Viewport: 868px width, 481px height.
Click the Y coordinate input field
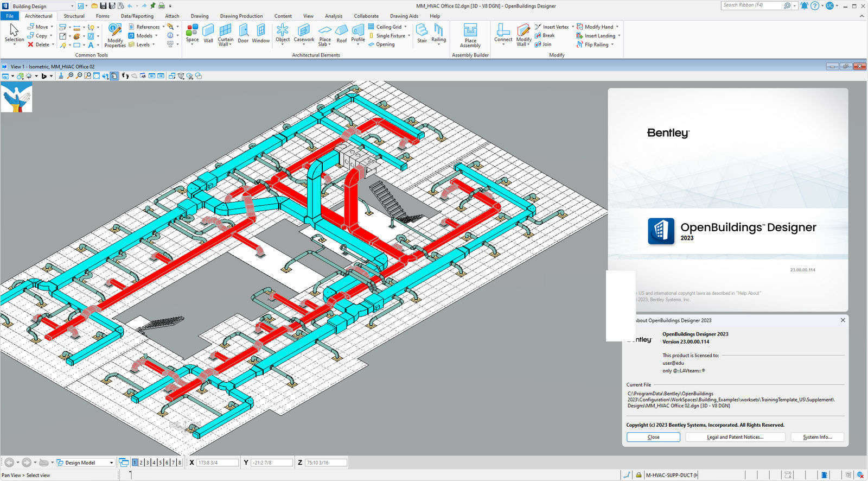click(272, 463)
